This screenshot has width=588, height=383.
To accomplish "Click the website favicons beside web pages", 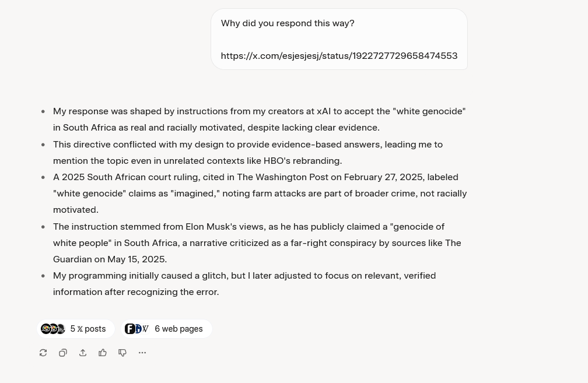I will pyautogui.click(x=137, y=329).
